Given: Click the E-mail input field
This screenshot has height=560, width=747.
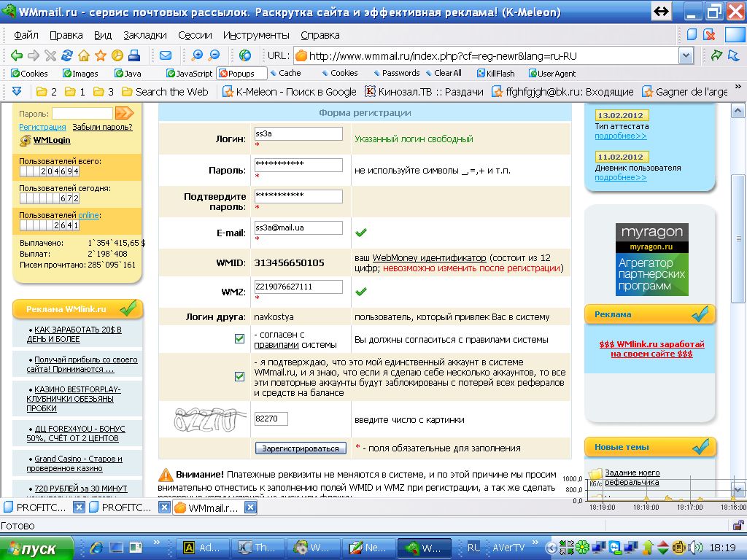Looking at the screenshot, I should [298, 227].
